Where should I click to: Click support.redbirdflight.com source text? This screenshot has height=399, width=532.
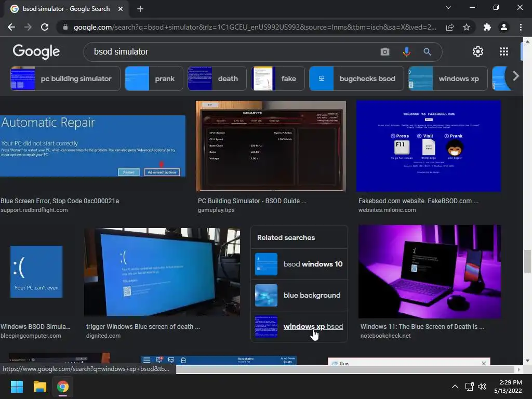click(34, 210)
